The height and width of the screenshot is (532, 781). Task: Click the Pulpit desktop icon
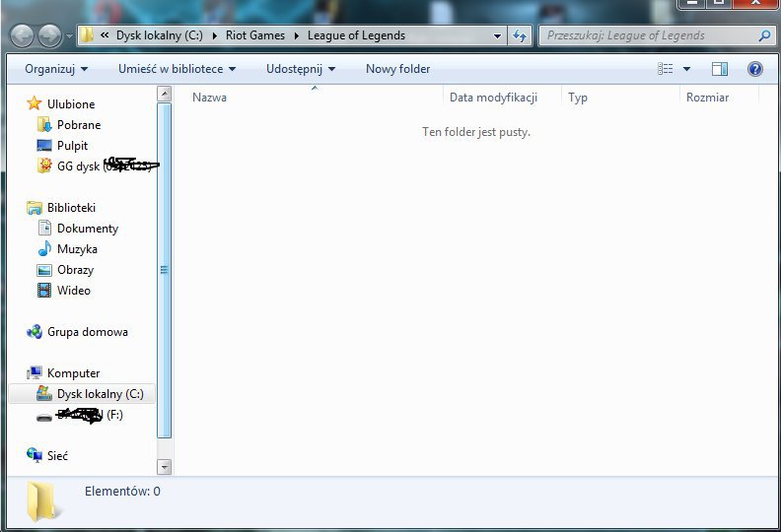click(44, 146)
